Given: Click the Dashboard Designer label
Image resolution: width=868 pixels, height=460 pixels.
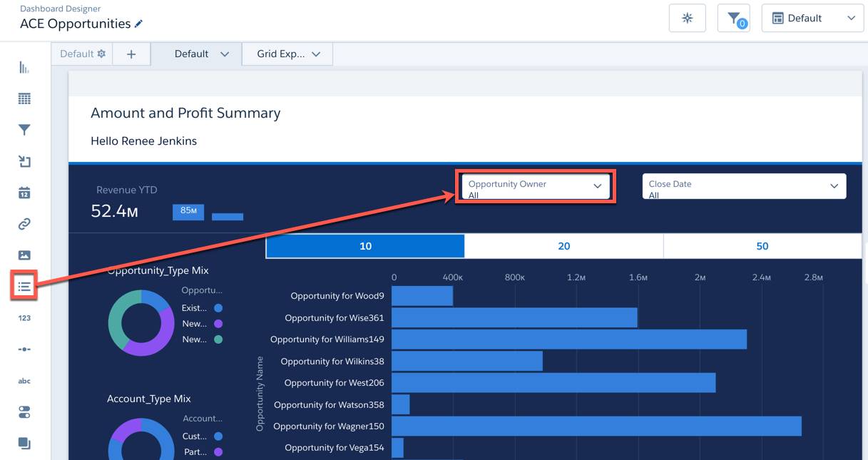Looking at the screenshot, I should click(61, 9).
